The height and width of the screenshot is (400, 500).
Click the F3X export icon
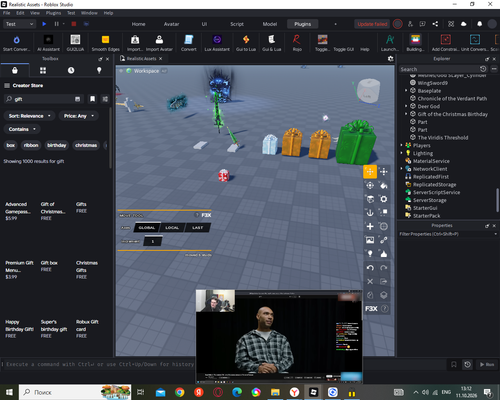click(x=384, y=281)
